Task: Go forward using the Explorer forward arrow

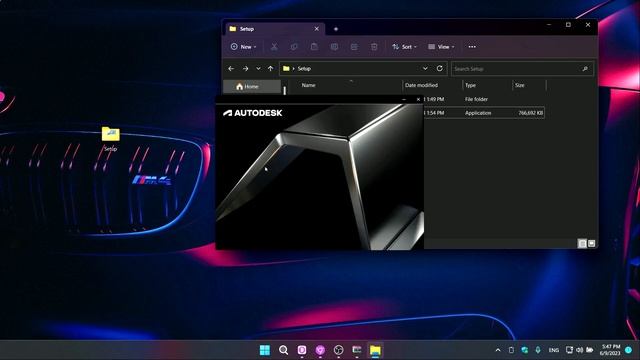Action: point(245,69)
